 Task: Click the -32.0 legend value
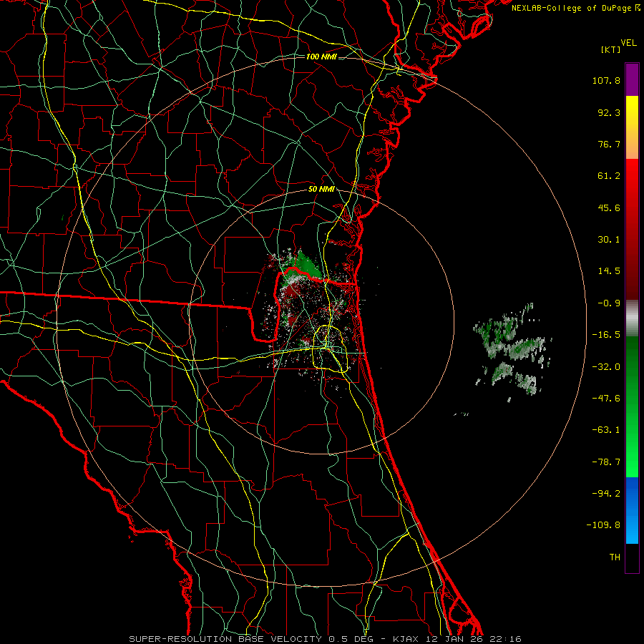point(606,367)
